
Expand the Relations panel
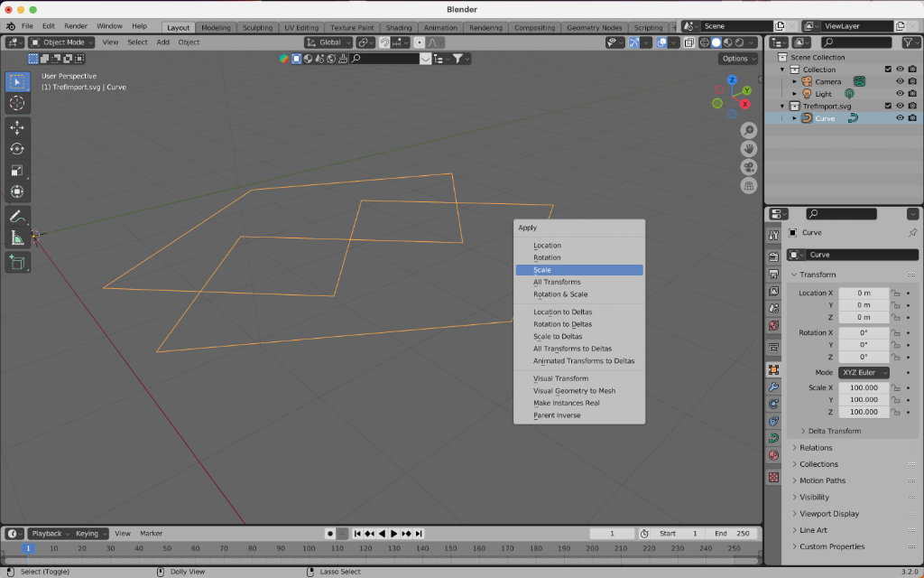816,448
